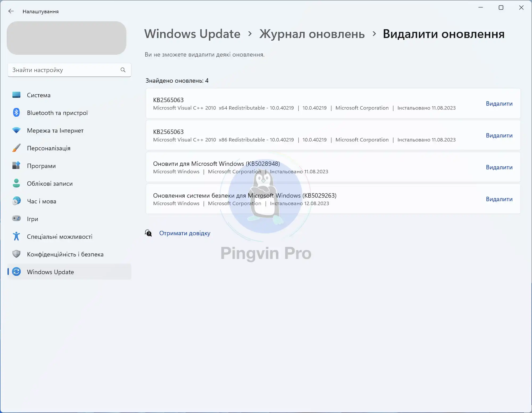Click the Ігри gamepad icon
532x413 pixels.
(16, 218)
